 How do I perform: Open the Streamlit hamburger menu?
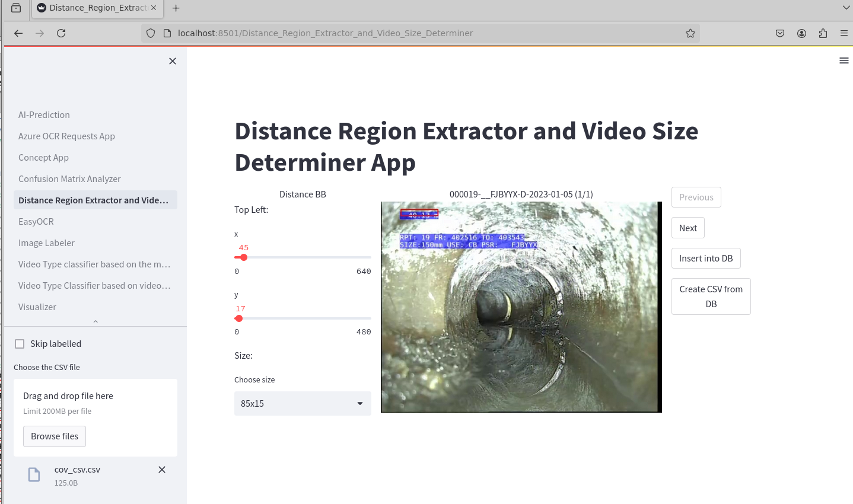[x=844, y=60]
